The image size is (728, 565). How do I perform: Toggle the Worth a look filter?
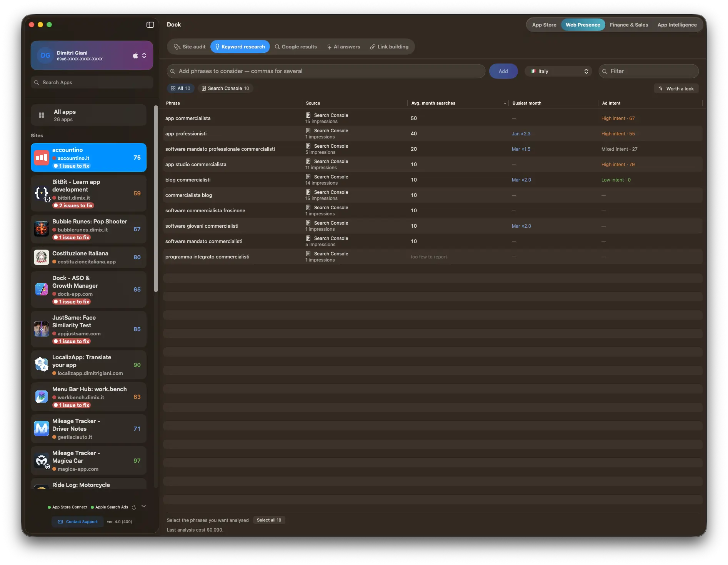coord(676,88)
